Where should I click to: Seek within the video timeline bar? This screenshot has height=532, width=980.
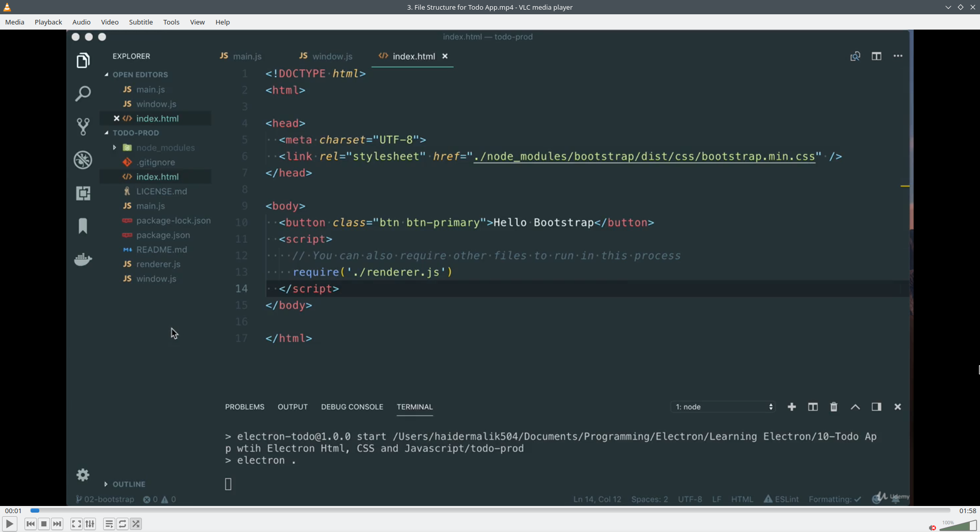coord(490,511)
